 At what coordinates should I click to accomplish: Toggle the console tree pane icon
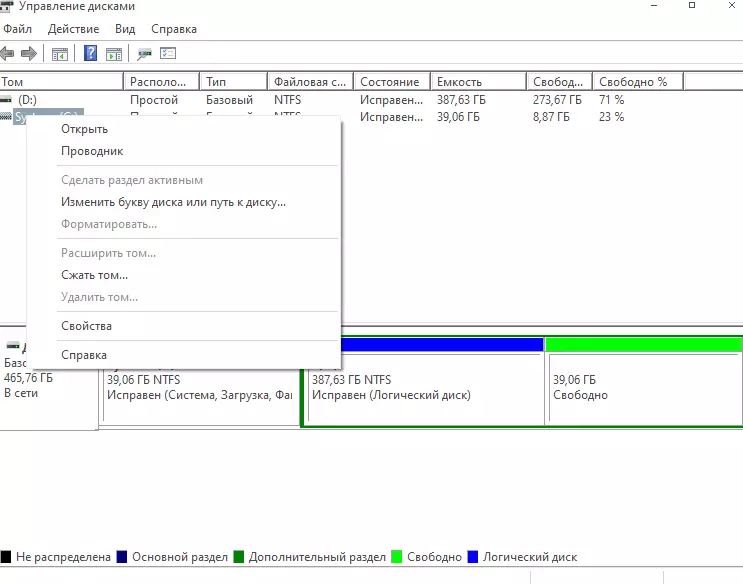click(x=60, y=53)
